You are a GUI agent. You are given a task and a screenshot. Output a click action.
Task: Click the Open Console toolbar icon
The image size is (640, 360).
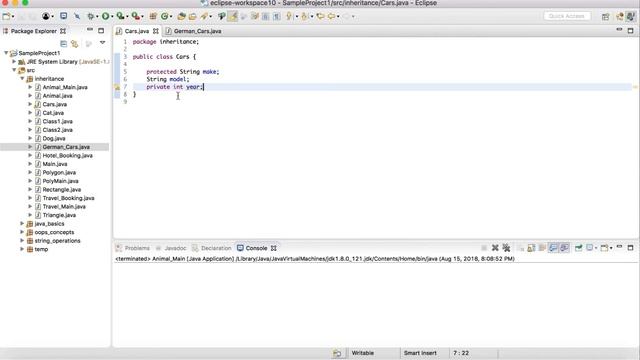coord(64,16)
